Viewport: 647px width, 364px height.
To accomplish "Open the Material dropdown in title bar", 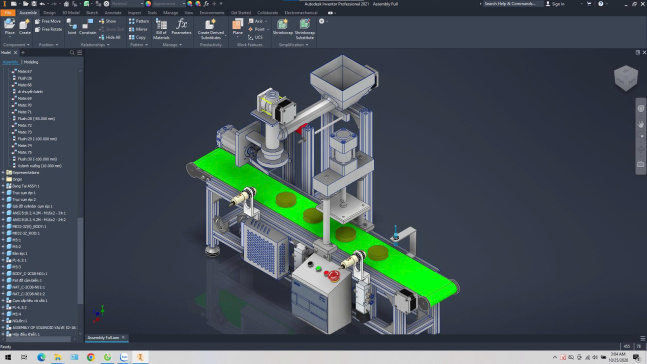I will point(128,4).
